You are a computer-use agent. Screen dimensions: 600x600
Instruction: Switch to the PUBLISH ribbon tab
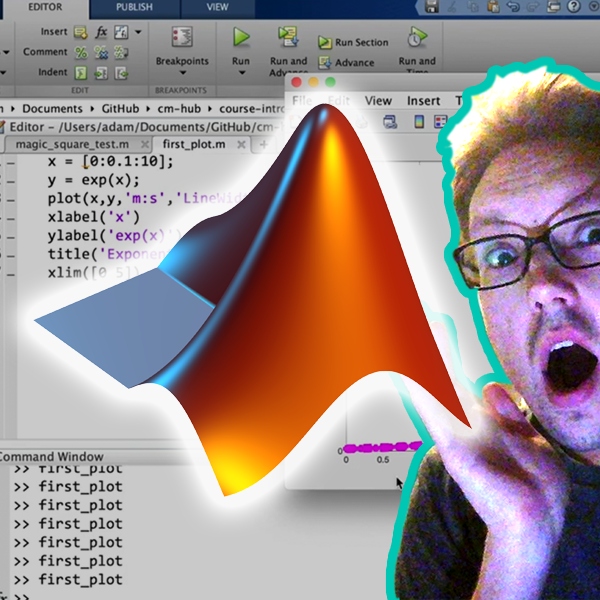134,7
